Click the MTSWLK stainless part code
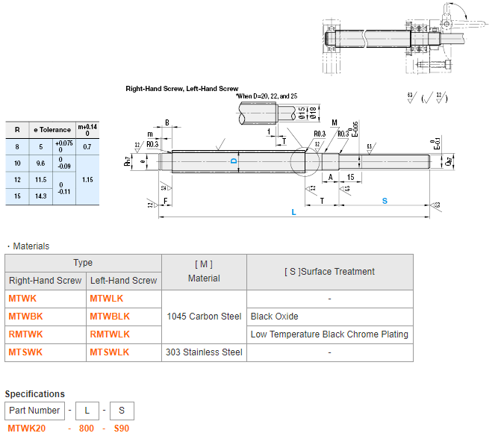This screenshot has width=504, height=433. point(109,352)
